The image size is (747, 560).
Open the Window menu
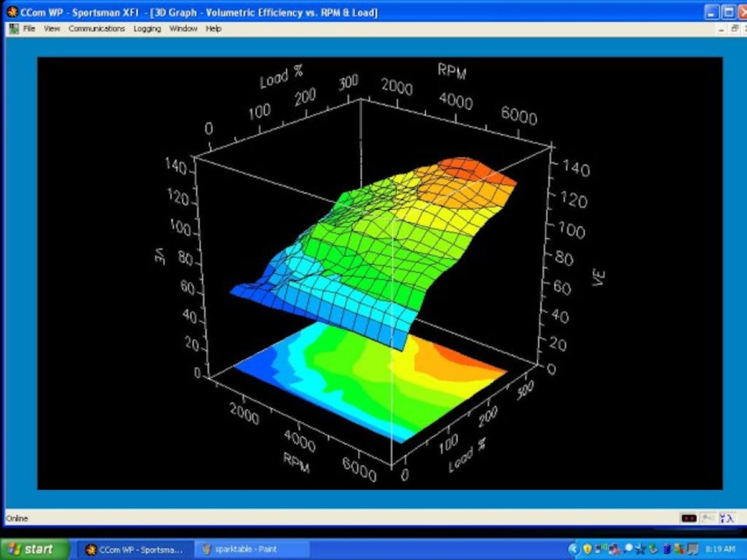tap(183, 28)
